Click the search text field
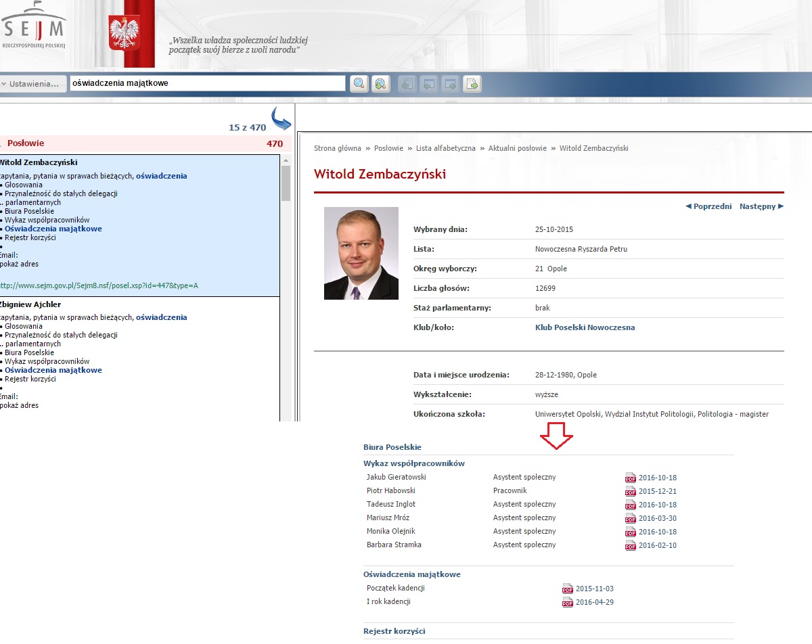Screen dimensions: 812x644 pyautogui.click(x=207, y=83)
